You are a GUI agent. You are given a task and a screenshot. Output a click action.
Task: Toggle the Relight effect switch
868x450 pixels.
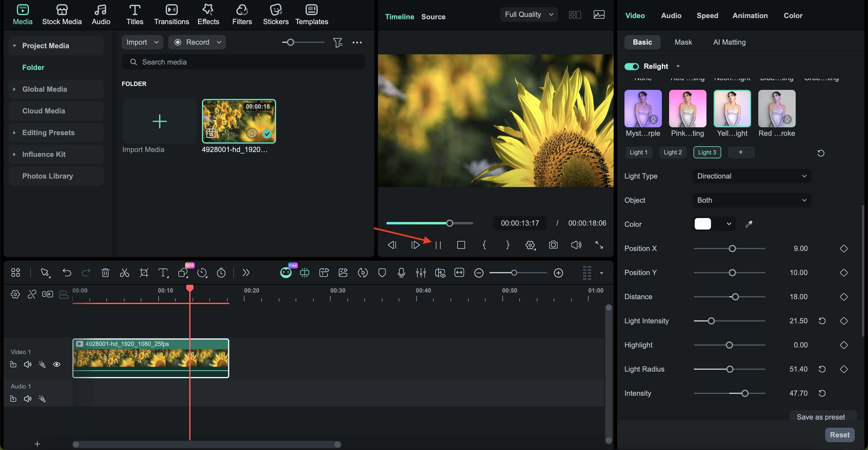[x=631, y=66]
